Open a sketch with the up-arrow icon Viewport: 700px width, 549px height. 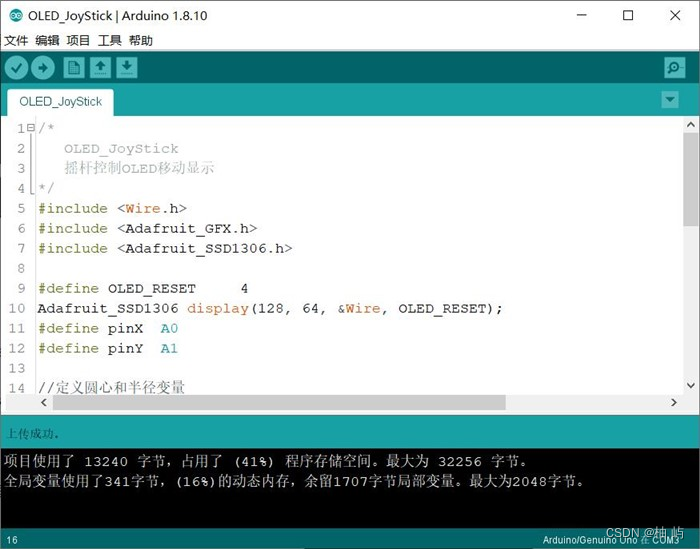coord(100,68)
